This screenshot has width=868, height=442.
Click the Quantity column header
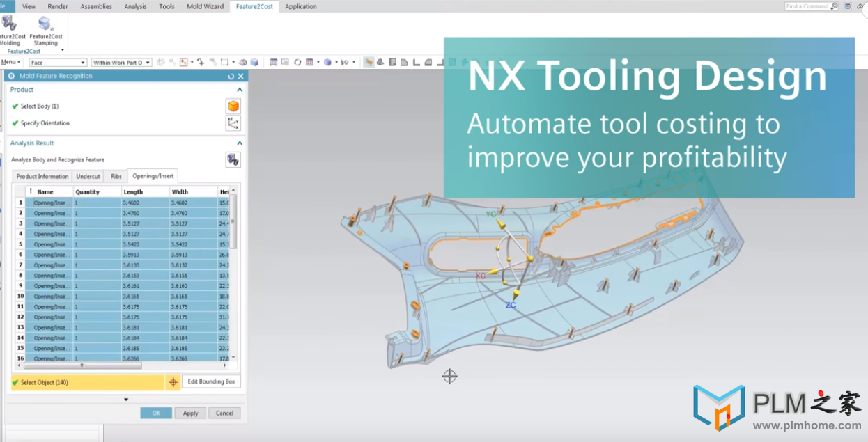pos(97,191)
